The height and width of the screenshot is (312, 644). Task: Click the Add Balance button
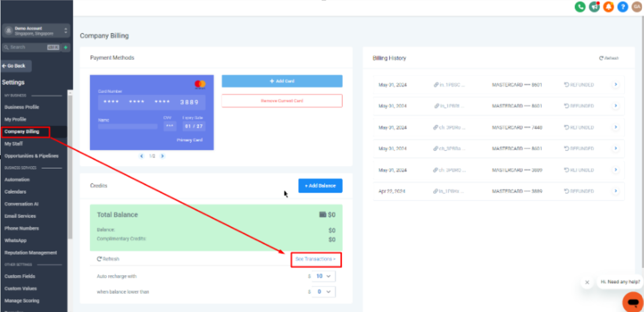click(320, 186)
